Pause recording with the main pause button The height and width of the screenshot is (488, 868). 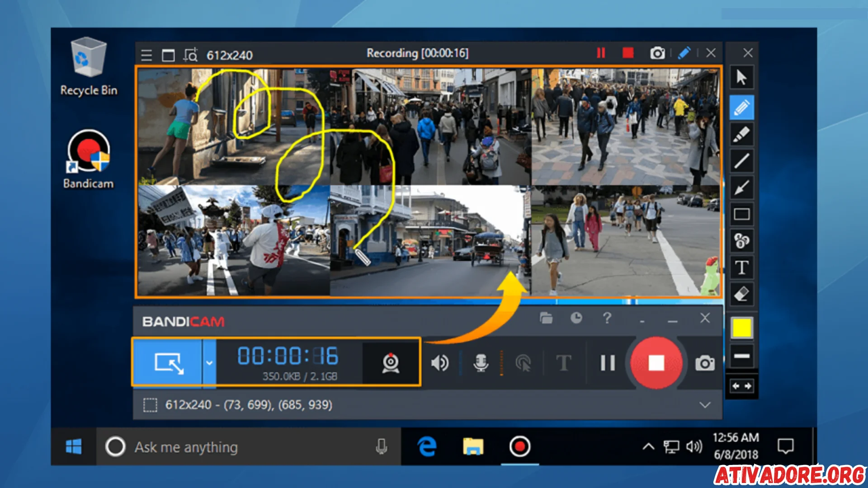(608, 363)
